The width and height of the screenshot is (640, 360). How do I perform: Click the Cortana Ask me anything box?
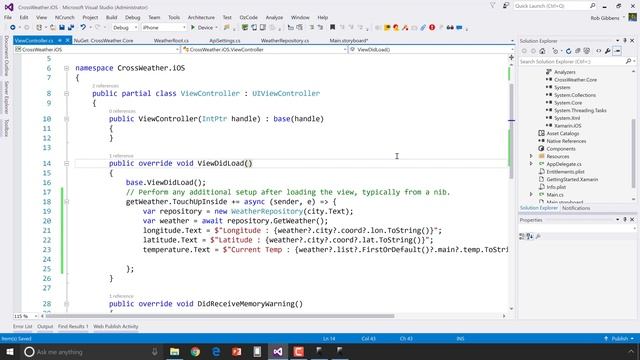[x=91, y=352]
